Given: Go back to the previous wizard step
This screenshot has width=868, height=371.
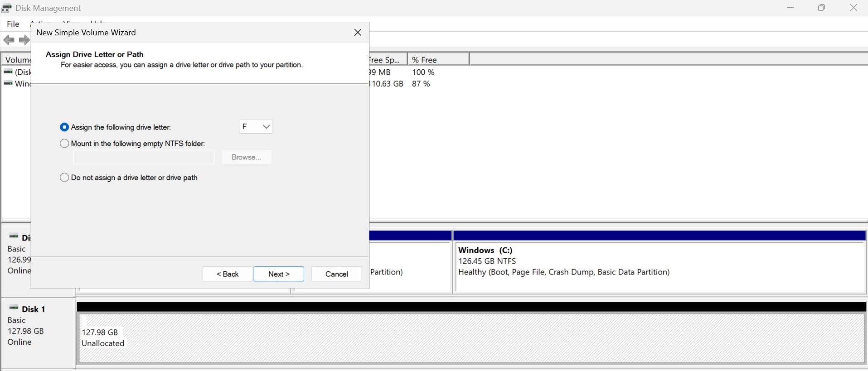Looking at the screenshot, I should click(228, 274).
